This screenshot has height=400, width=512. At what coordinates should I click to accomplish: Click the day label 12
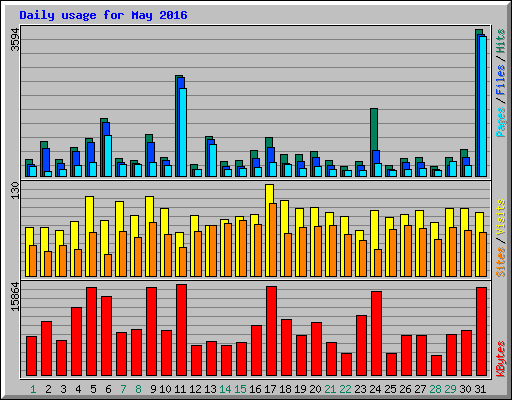[195, 389]
